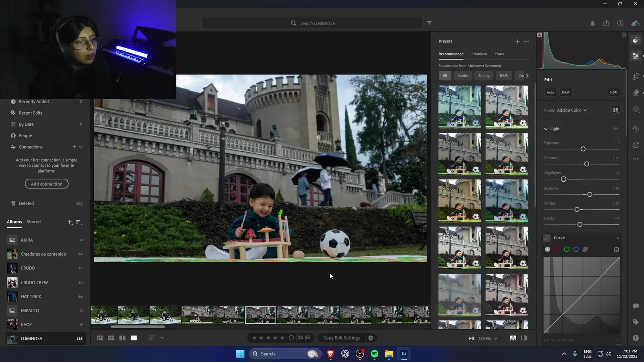
Task: Filter presets by Subtle
Action: 463,76
